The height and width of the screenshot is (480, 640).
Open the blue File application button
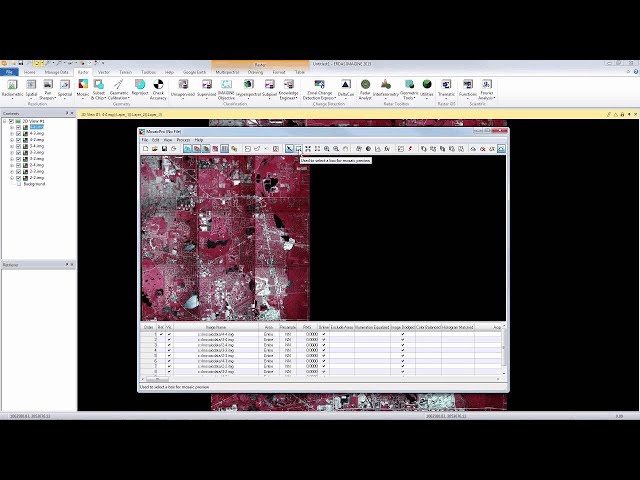point(9,72)
